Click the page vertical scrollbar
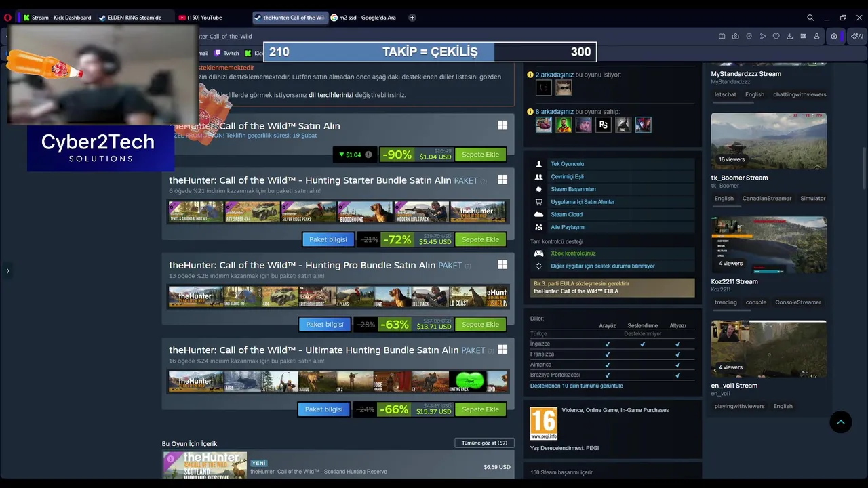Screen dimensions: 868x488 tap(865, 169)
